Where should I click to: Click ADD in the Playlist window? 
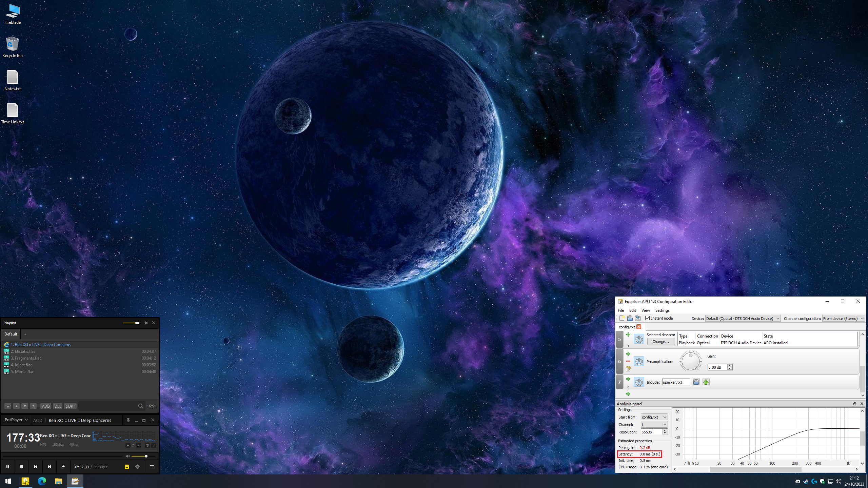(46, 406)
